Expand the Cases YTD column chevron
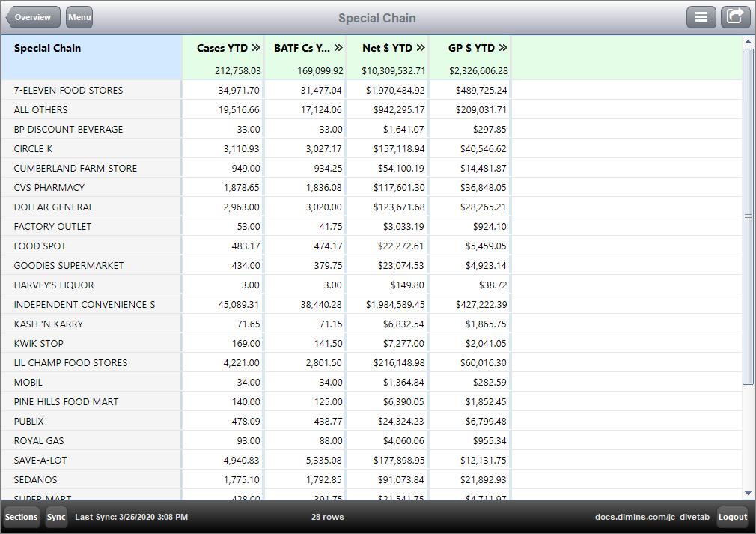756x534 pixels. 255,47
